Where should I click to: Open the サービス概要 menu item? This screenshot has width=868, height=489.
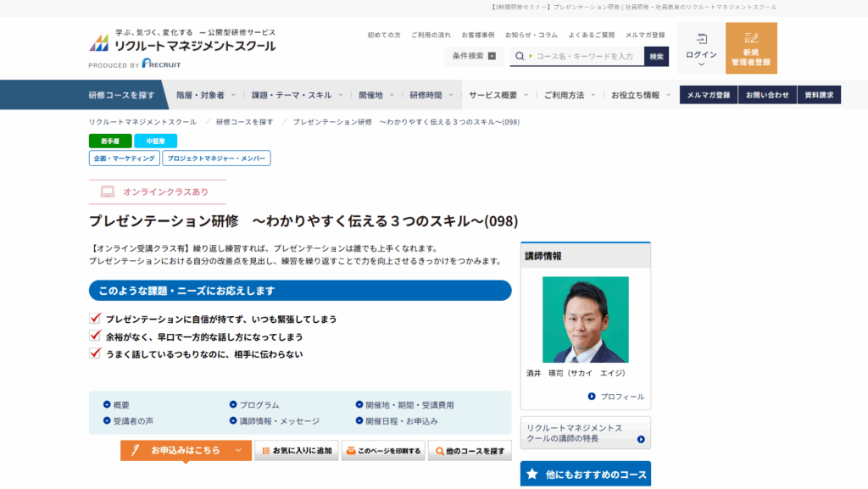click(x=498, y=95)
